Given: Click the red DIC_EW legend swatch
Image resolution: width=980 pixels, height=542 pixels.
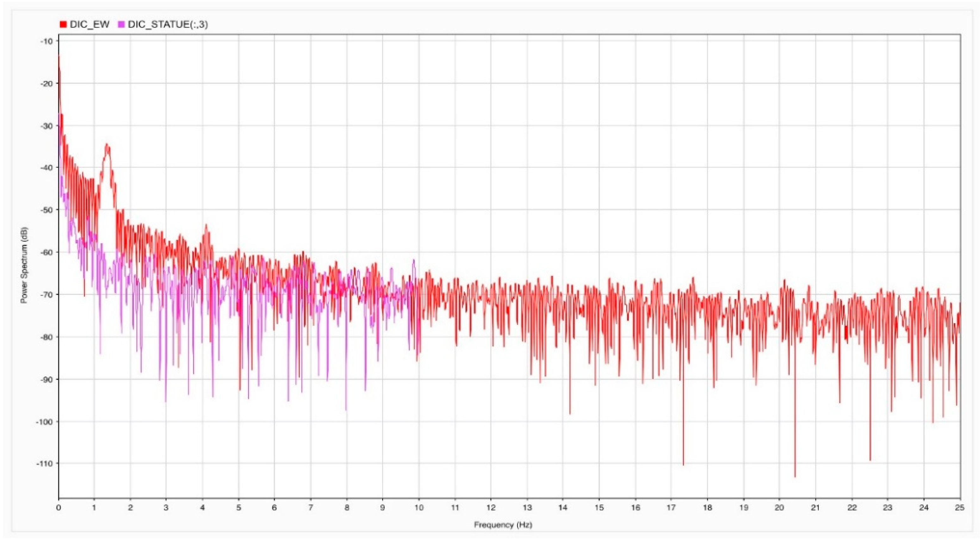Looking at the screenshot, I should (x=63, y=25).
